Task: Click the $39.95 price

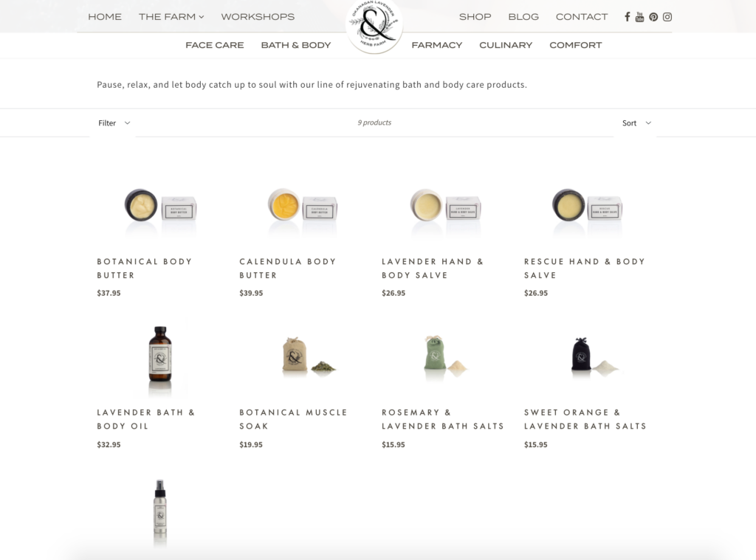Action: [251, 293]
